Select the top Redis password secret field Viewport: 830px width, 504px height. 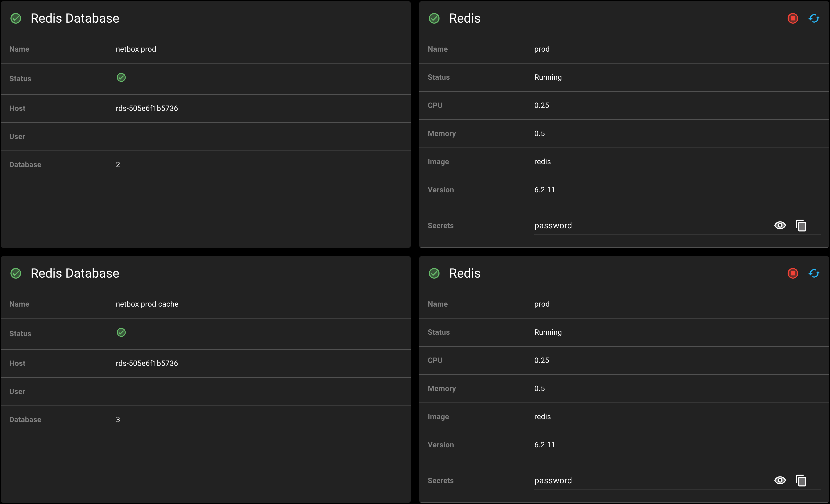click(640, 225)
